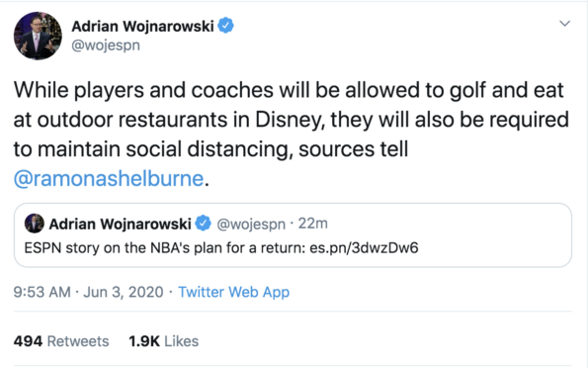View the 494 Retweets list

61,341
